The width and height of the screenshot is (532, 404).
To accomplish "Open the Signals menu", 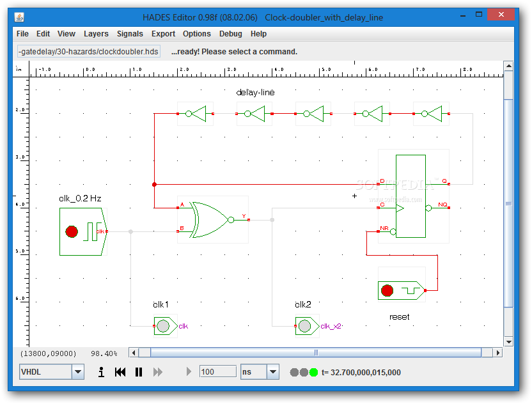I will (130, 34).
